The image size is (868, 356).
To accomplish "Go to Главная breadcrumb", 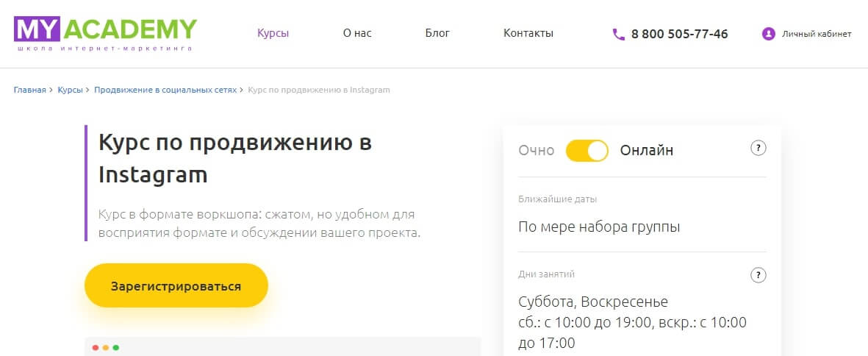I will pos(30,90).
